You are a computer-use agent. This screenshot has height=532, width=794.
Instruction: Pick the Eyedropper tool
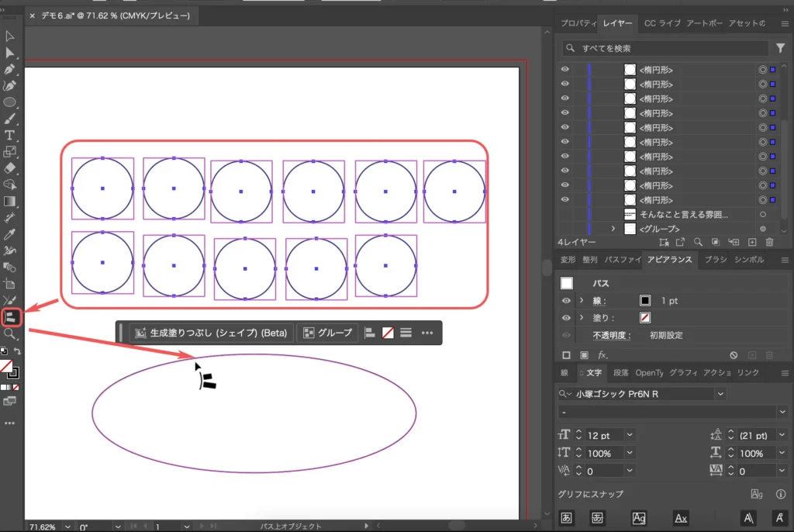tap(10, 233)
